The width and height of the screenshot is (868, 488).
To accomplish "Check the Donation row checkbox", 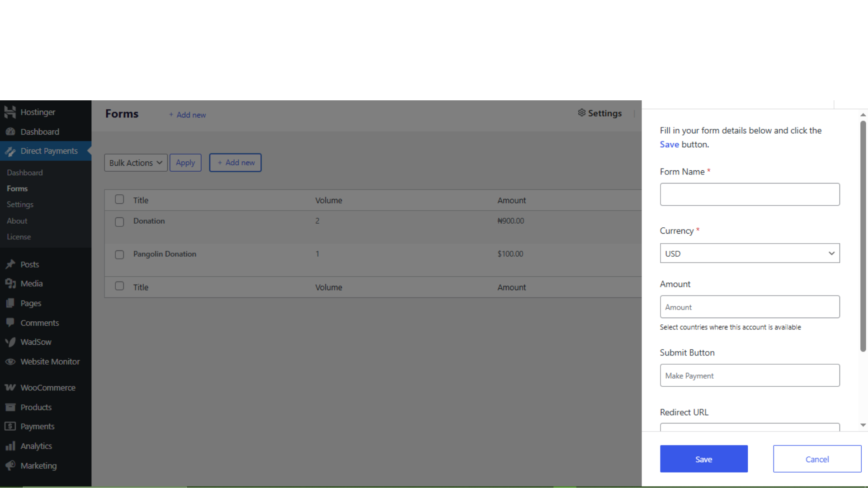I will click(119, 221).
